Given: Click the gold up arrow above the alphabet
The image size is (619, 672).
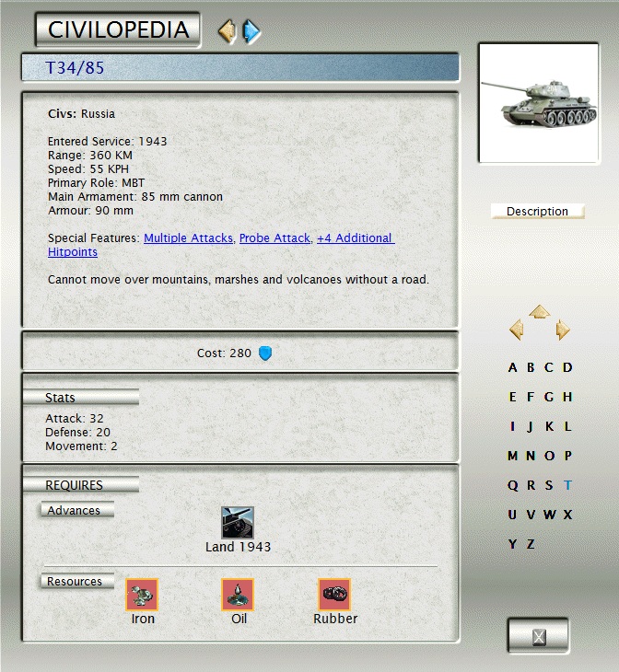Looking at the screenshot, I should (540, 311).
